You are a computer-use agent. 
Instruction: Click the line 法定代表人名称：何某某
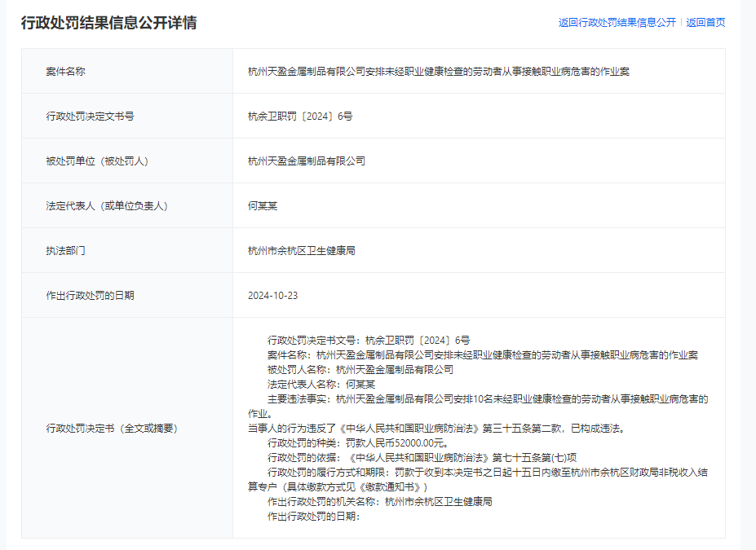[x=321, y=385]
